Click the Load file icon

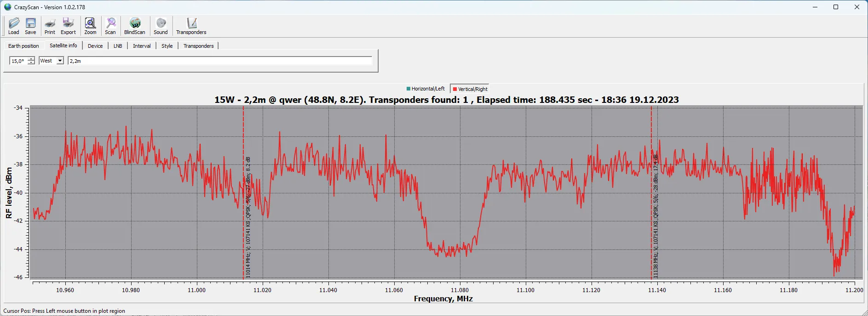click(x=14, y=26)
